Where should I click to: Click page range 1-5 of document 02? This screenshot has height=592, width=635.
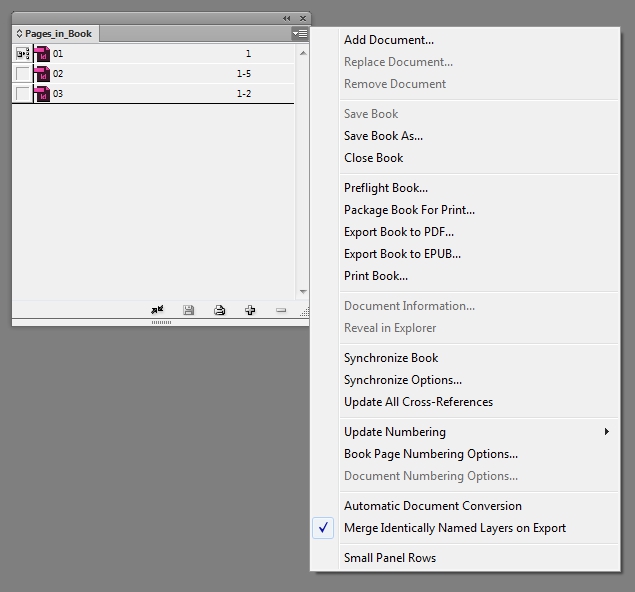(x=244, y=74)
